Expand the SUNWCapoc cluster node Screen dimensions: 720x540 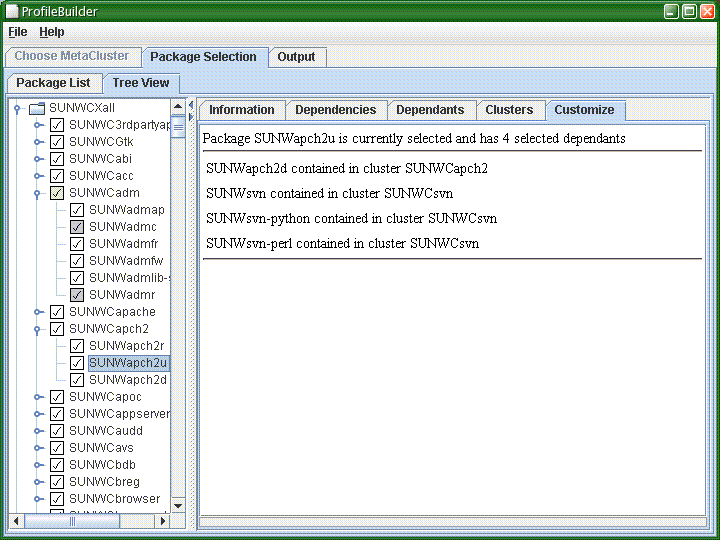[39, 397]
